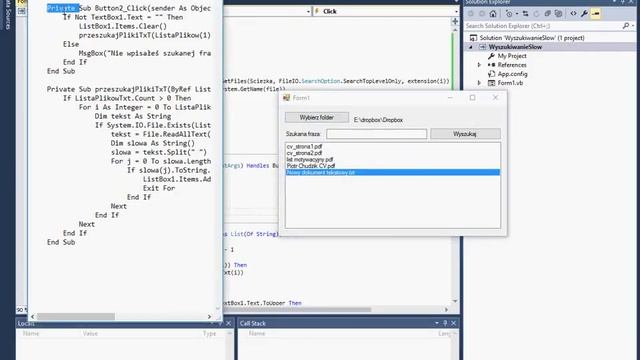Image resolution: width=640 pixels, height=360 pixels.
Task: Click Collapse All icon in Solution Explorer
Action: pos(547,13)
